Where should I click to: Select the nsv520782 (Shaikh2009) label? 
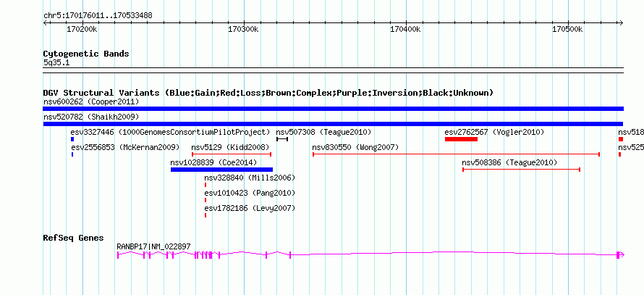91,117
